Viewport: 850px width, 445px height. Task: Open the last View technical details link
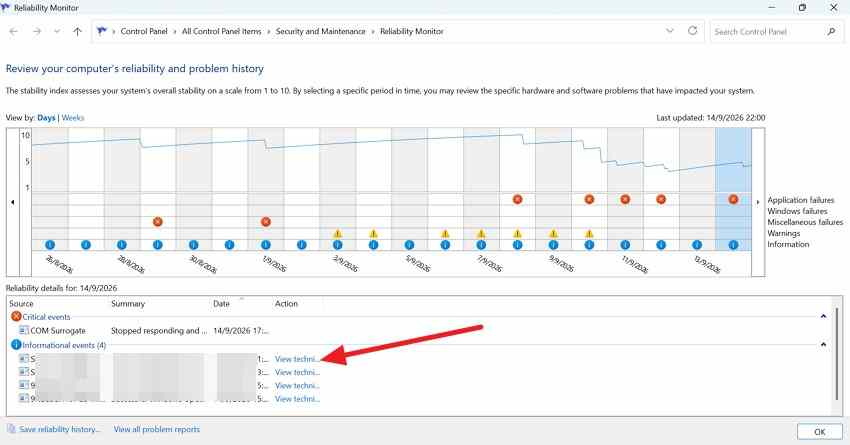pyautogui.click(x=297, y=399)
